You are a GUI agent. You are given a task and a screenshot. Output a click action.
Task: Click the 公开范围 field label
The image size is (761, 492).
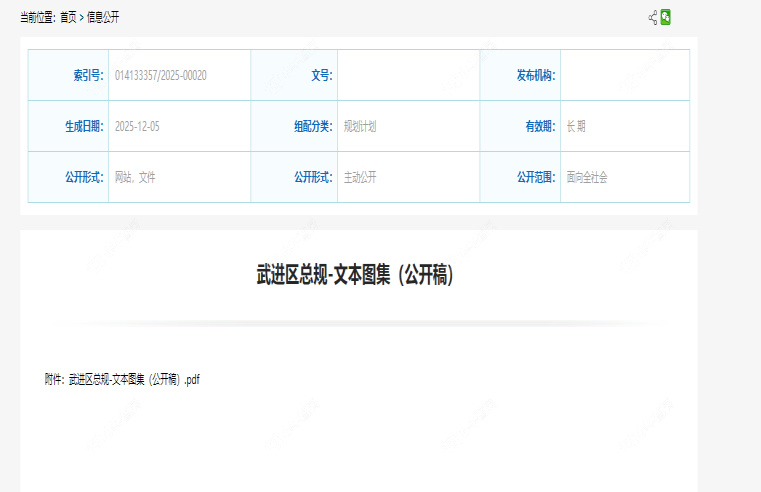[536, 177]
